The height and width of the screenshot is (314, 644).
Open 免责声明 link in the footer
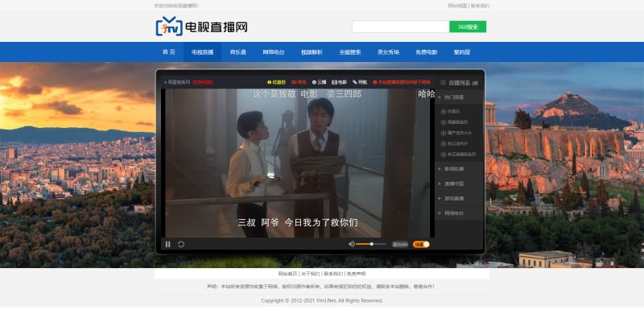point(356,274)
